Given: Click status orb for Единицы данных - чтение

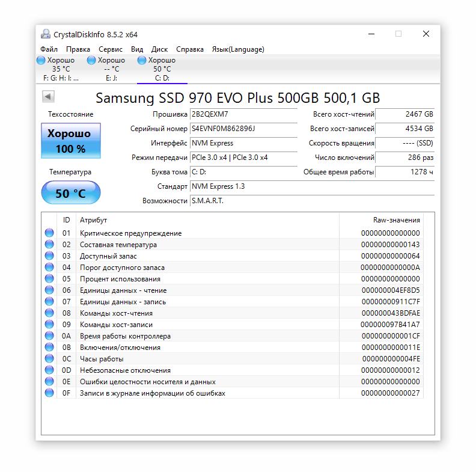Looking at the screenshot, I should click(x=49, y=290).
